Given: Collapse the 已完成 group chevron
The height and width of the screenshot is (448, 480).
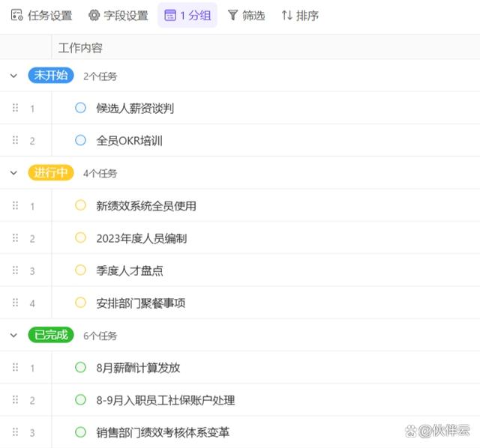Looking at the screenshot, I should click(x=13, y=335).
